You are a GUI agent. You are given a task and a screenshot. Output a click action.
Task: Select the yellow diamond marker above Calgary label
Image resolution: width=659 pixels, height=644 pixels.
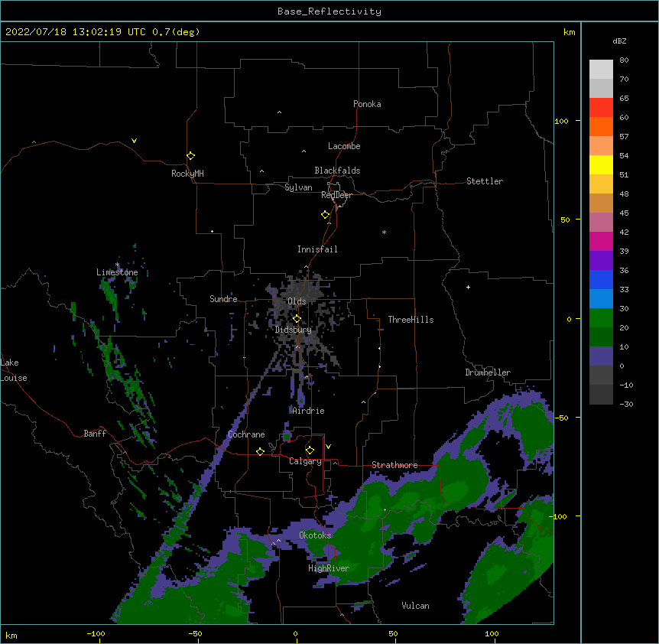[x=310, y=450]
